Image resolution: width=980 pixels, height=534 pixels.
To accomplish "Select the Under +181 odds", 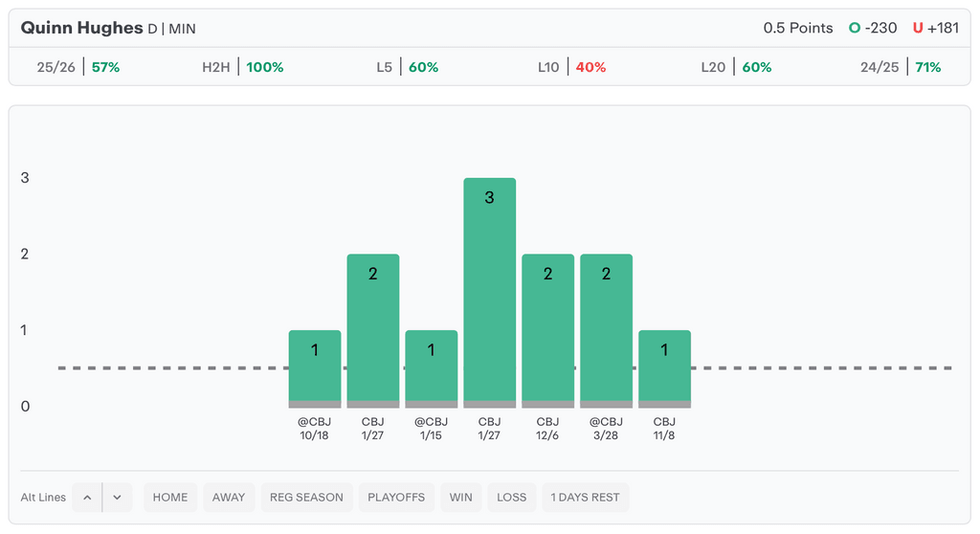I will click(x=935, y=28).
